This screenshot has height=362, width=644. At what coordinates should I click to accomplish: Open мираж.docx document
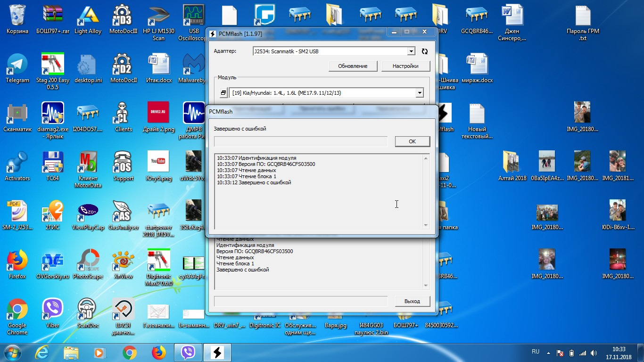(x=477, y=69)
